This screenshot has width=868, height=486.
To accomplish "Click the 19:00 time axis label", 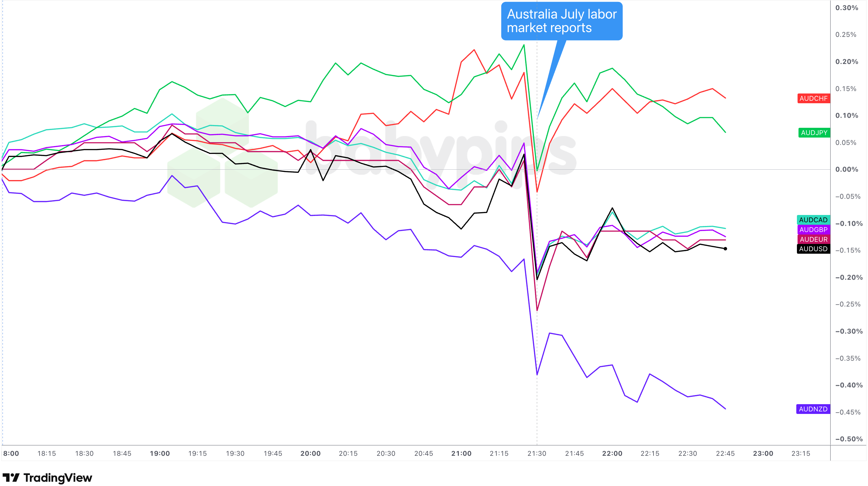I will [x=160, y=454].
